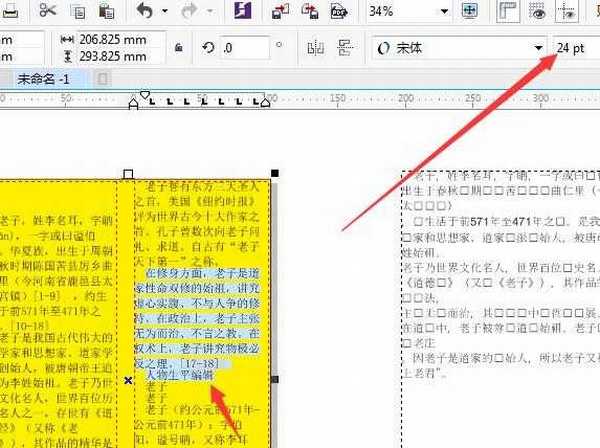The width and height of the screenshot is (600, 448).
Task: Click the Copy icon
Action: tap(78, 11)
